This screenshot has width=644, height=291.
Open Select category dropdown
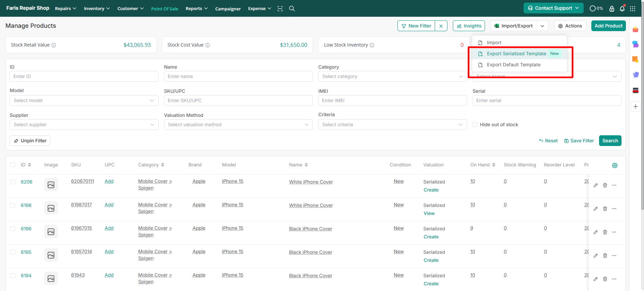(x=392, y=76)
